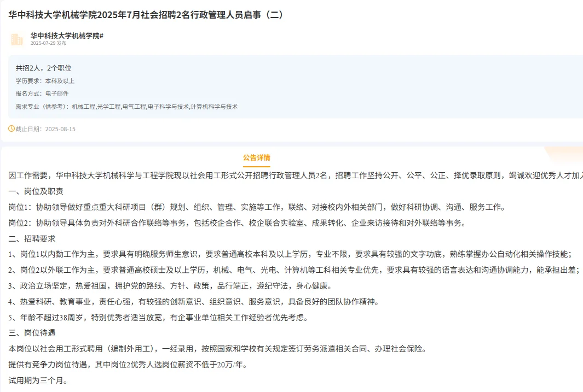Click the text 共招2人，2个职位
Screen dimensions: 583x392
(x=43, y=68)
